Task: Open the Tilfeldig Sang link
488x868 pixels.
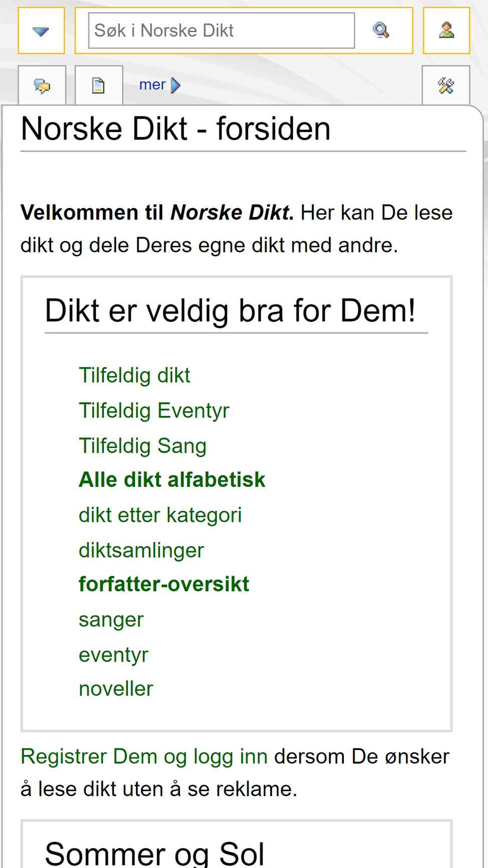Action: (x=143, y=446)
